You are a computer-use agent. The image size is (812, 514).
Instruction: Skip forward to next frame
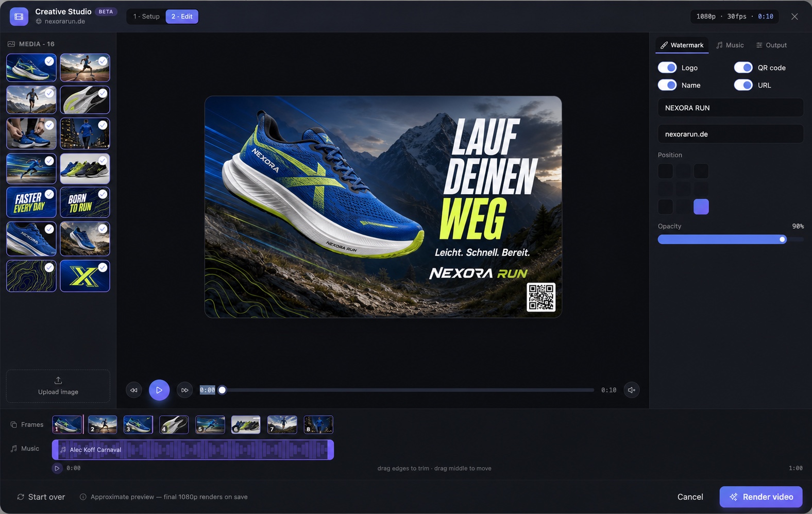click(x=184, y=390)
